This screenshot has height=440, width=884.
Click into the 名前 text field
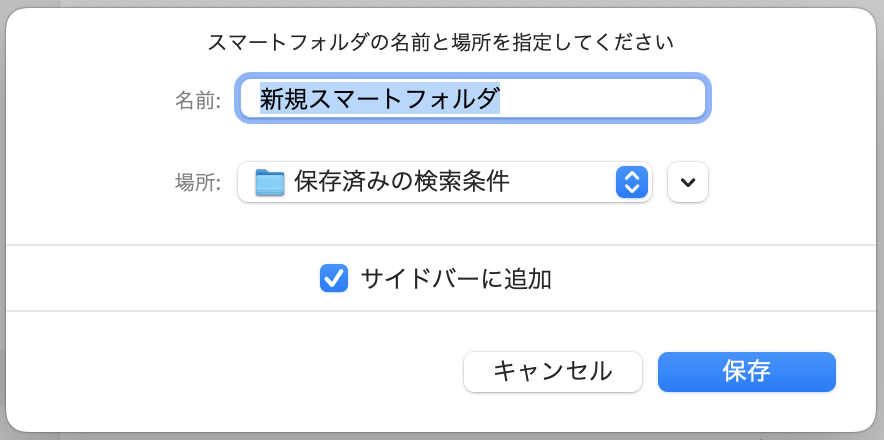pyautogui.click(x=600, y=99)
